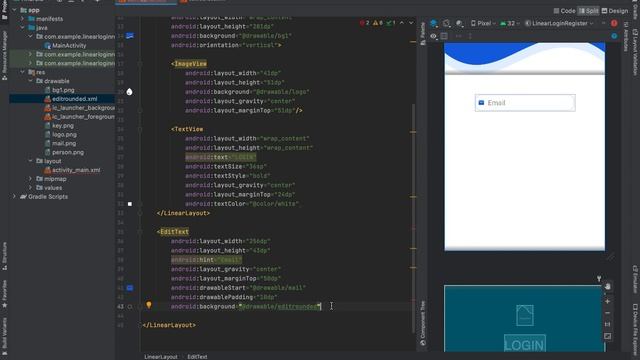The height and width of the screenshot is (360, 640).
Task: Click the red error indicator in design toolbar
Action: pyautogui.click(x=614, y=23)
